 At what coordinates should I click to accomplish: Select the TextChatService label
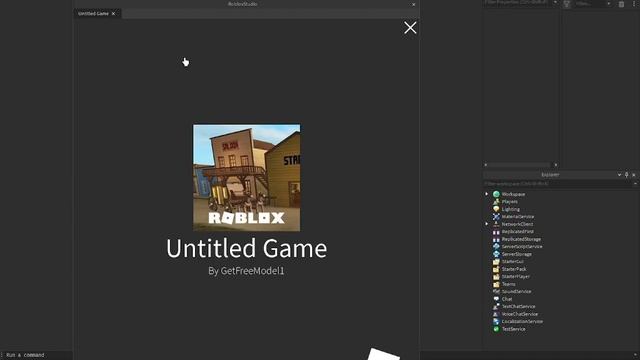[x=518, y=307]
